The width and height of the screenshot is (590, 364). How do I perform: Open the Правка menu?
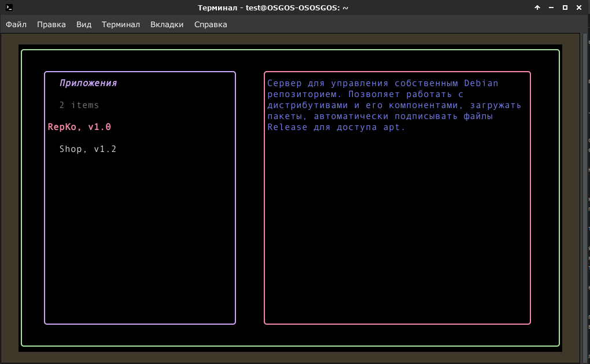point(51,24)
